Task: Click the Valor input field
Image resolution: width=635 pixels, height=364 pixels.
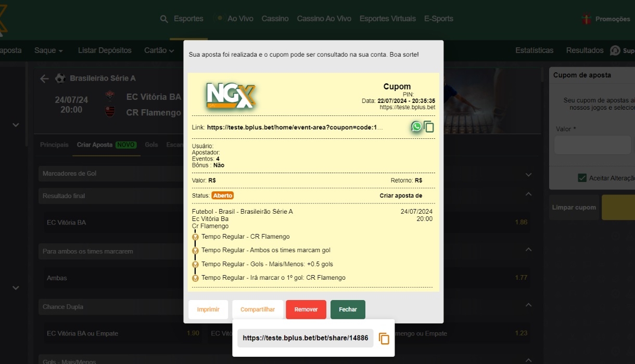Action: tap(592, 145)
